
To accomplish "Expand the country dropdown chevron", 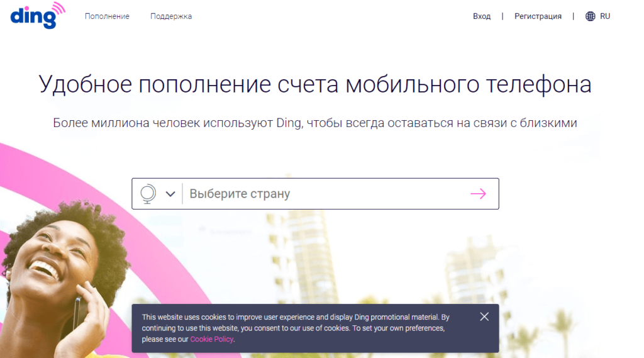I will pyautogui.click(x=170, y=194).
